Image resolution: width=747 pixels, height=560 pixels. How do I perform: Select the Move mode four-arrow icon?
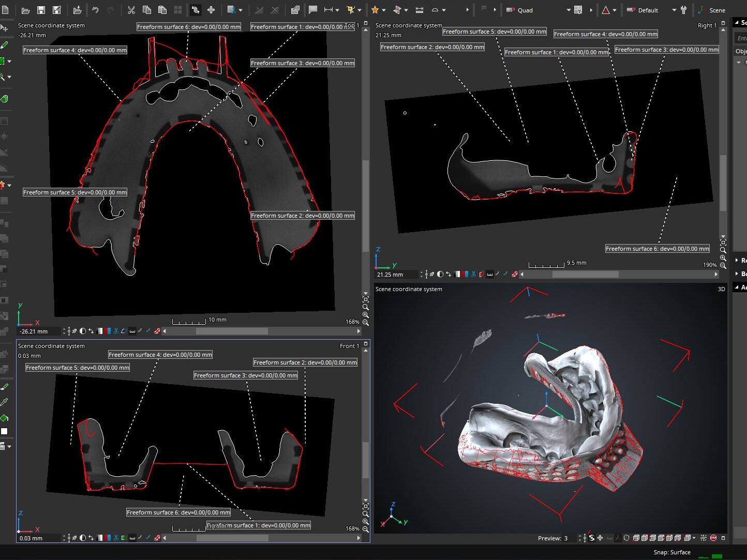click(x=211, y=10)
